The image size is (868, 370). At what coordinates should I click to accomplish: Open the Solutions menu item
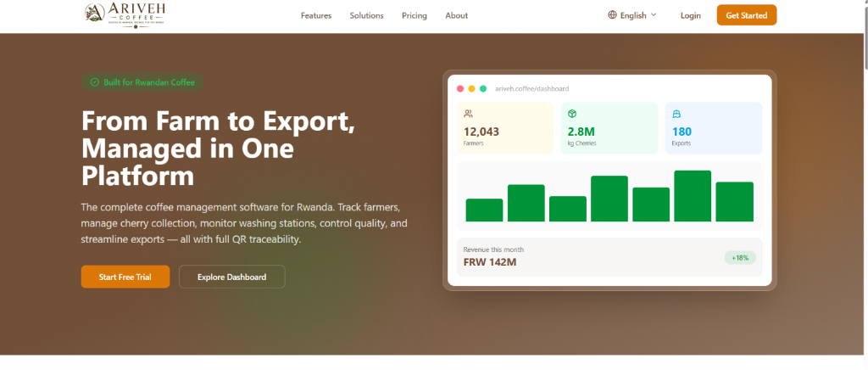[x=366, y=15]
